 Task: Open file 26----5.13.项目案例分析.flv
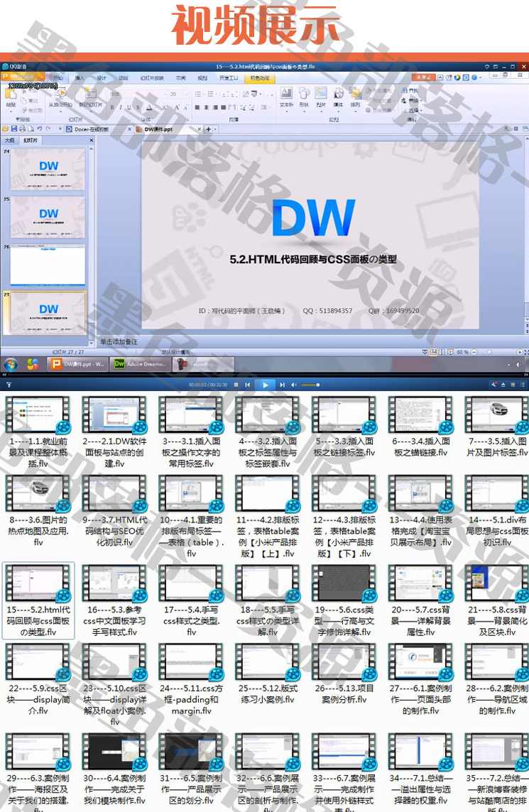tap(344, 674)
